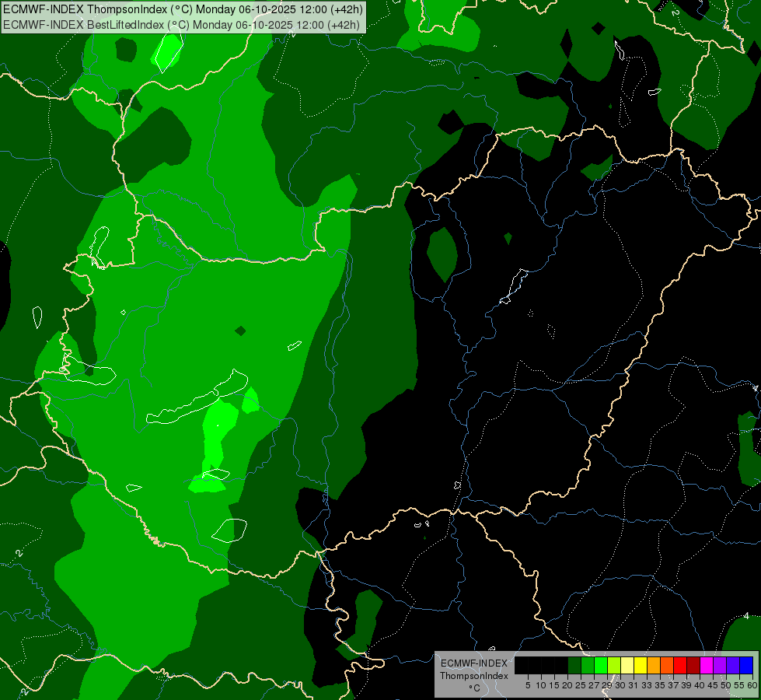Viewport: 761px width, 700px height.
Task: Click the blue 55–60 legend swatch
Action: (x=746, y=665)
